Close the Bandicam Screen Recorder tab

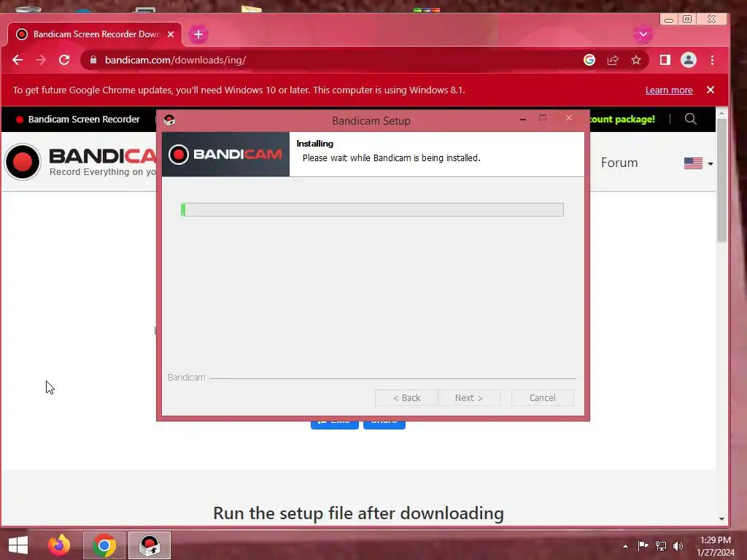(x=171, y=34)
